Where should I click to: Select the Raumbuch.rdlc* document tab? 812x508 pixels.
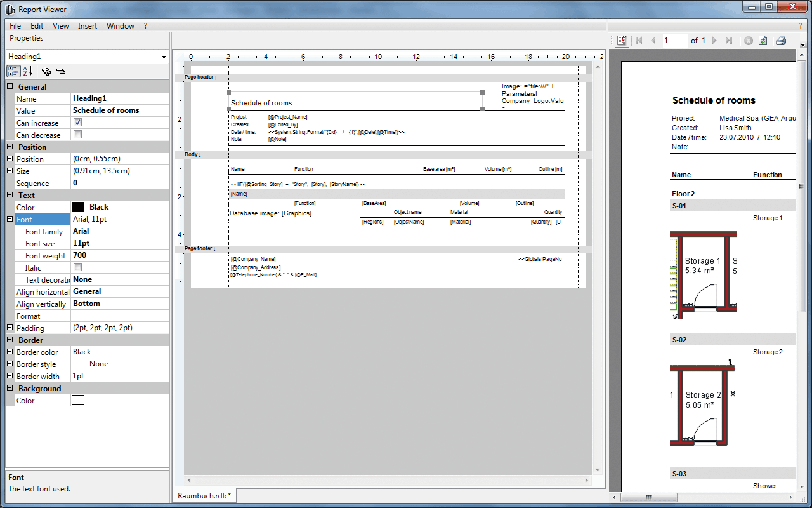click(x=204, y=496)
